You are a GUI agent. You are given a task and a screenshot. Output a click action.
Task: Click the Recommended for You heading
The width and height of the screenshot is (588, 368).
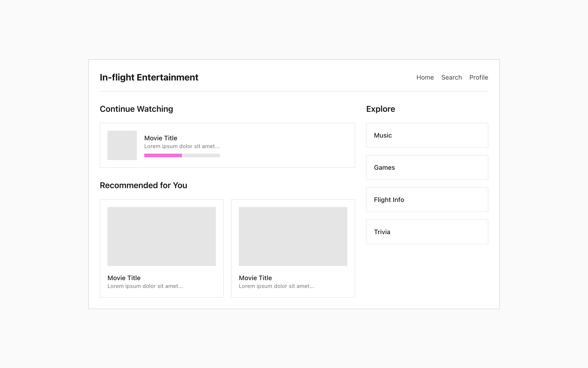pyautogui.click(x=143, y=185)
